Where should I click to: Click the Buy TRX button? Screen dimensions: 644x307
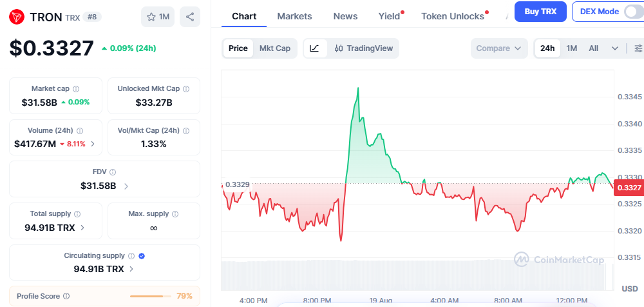(540, 12)
